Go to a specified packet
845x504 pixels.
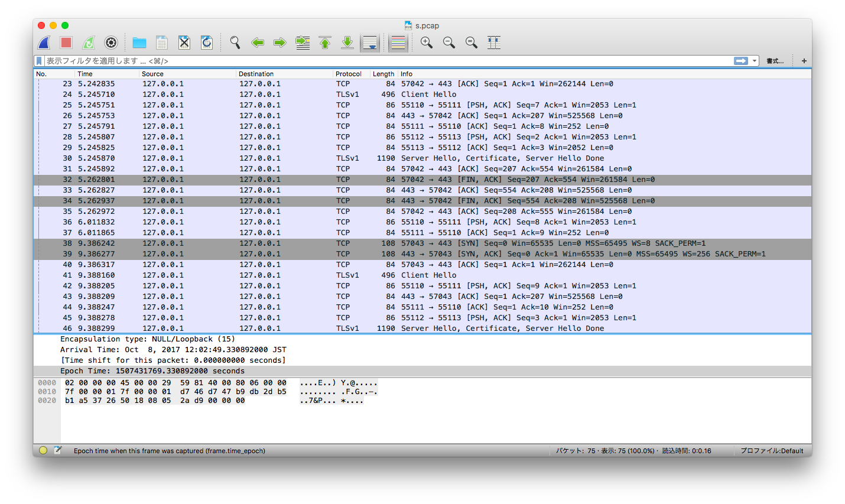[303, 43]
